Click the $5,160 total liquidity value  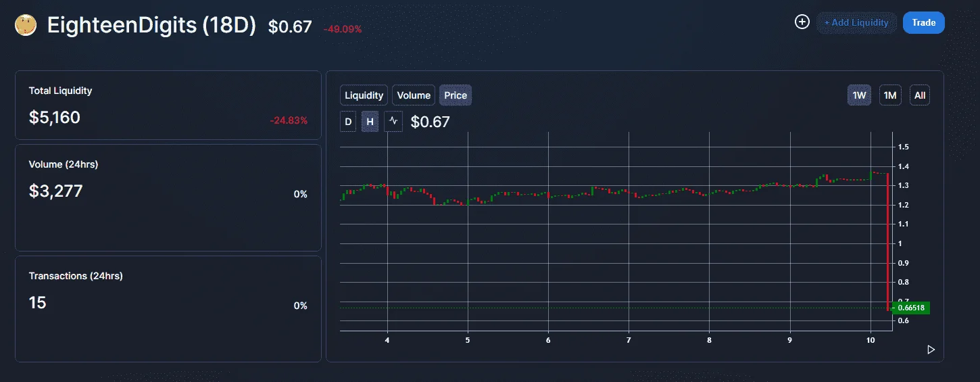[x=55, y=118]
